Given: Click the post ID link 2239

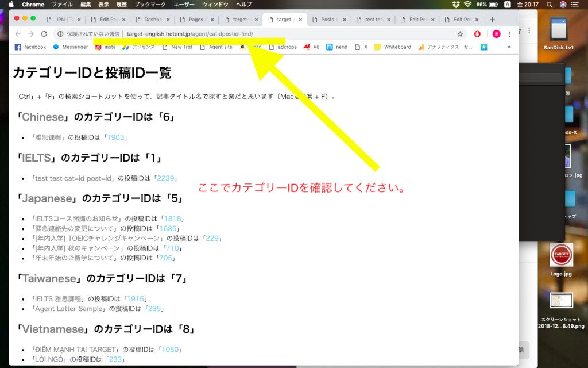Looking at the screenshot, I should coord(166,178).
